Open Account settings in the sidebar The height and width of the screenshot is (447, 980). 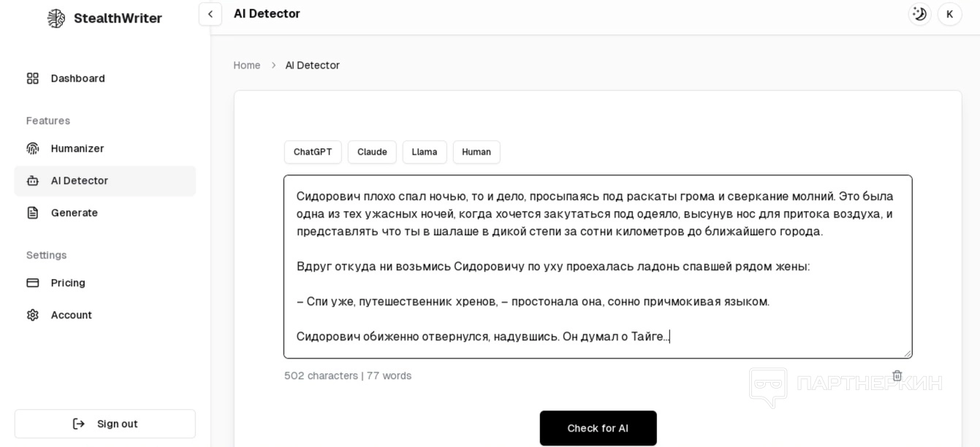[x=105, y=315]
